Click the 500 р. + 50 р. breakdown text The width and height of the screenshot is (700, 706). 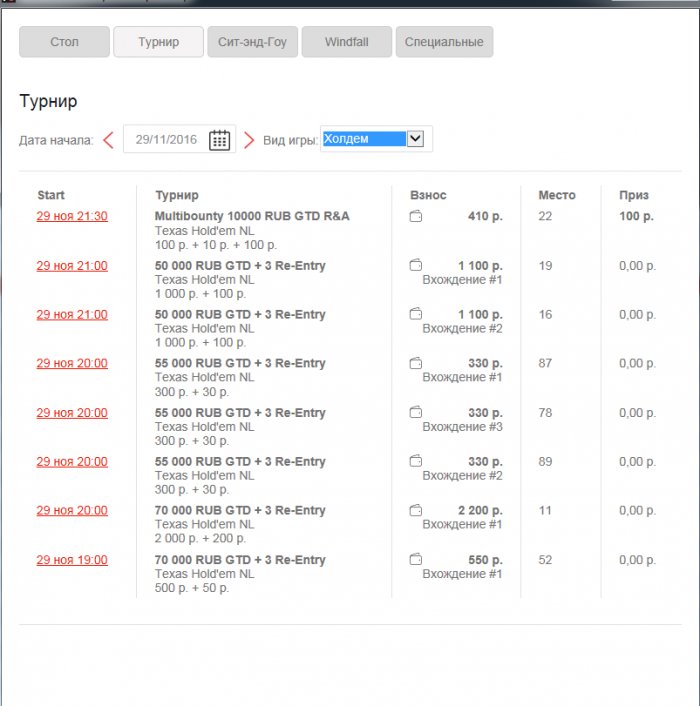pyautogui.click(x=192, y=588)
